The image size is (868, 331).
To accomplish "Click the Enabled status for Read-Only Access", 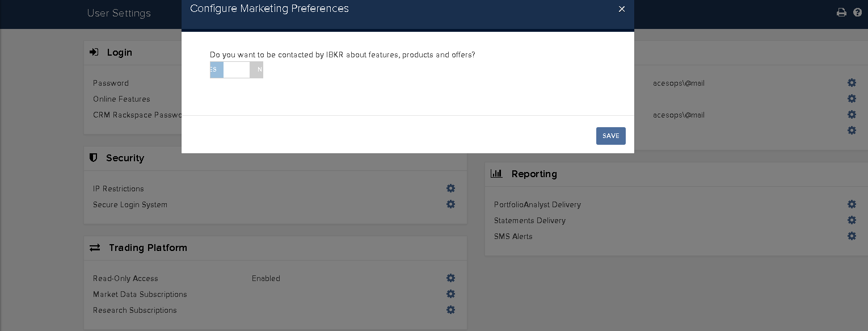I will [266, 279].
